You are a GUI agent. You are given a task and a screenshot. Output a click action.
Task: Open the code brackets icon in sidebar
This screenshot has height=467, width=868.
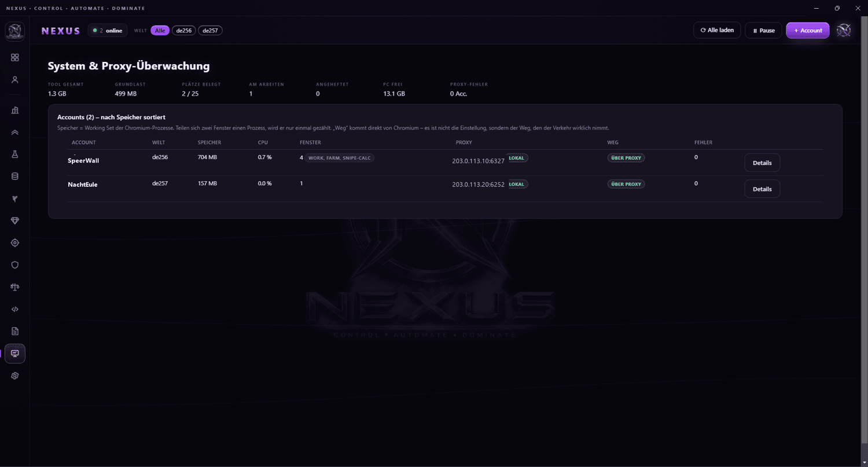[x=15, y=309]
